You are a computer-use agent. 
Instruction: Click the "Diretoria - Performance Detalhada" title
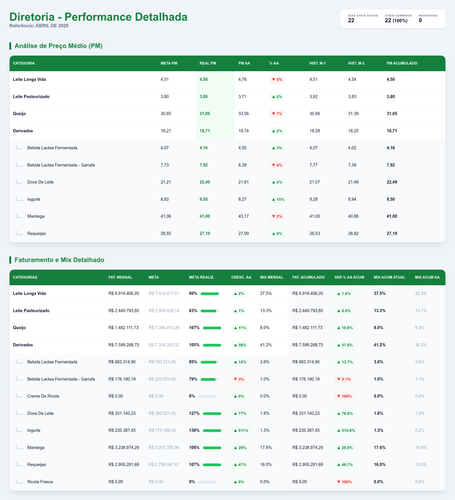[98, 17]
